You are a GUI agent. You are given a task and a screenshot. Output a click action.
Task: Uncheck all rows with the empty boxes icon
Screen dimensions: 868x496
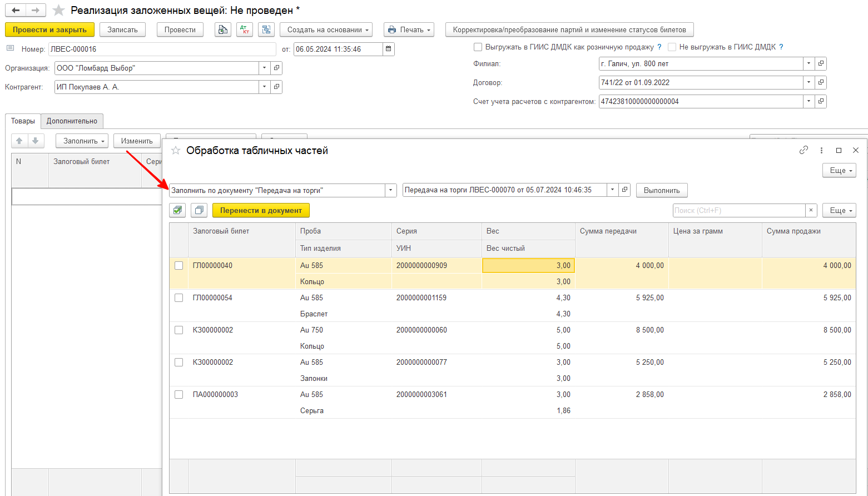[199, 210]
